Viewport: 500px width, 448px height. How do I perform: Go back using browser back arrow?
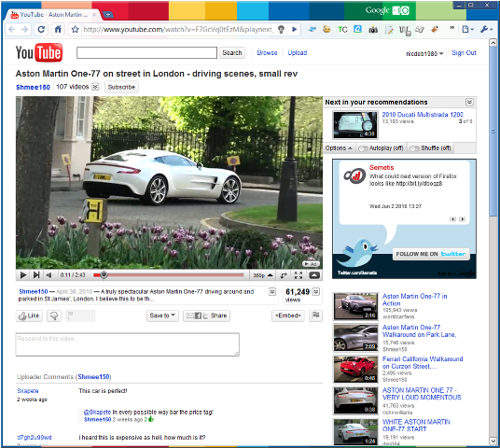[12, 30]
